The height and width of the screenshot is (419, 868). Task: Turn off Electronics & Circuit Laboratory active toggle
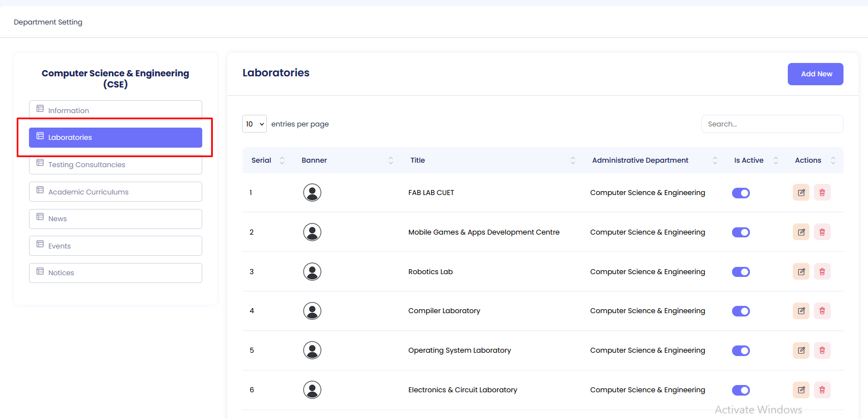click(740, 390)
